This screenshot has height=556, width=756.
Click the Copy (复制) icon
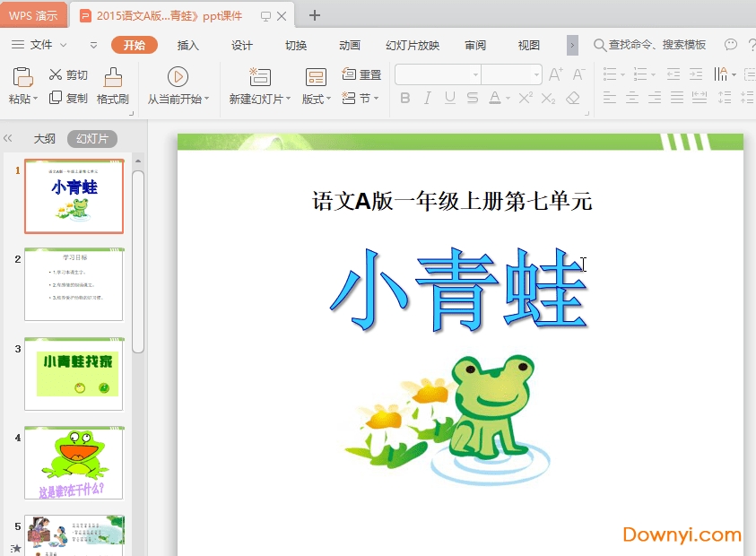(x=56, y=99)
